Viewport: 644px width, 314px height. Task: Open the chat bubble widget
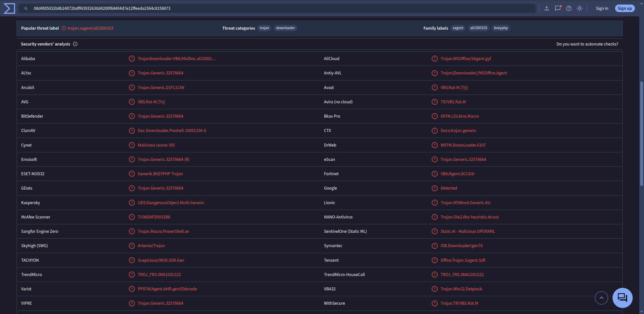tap(622, 298)
